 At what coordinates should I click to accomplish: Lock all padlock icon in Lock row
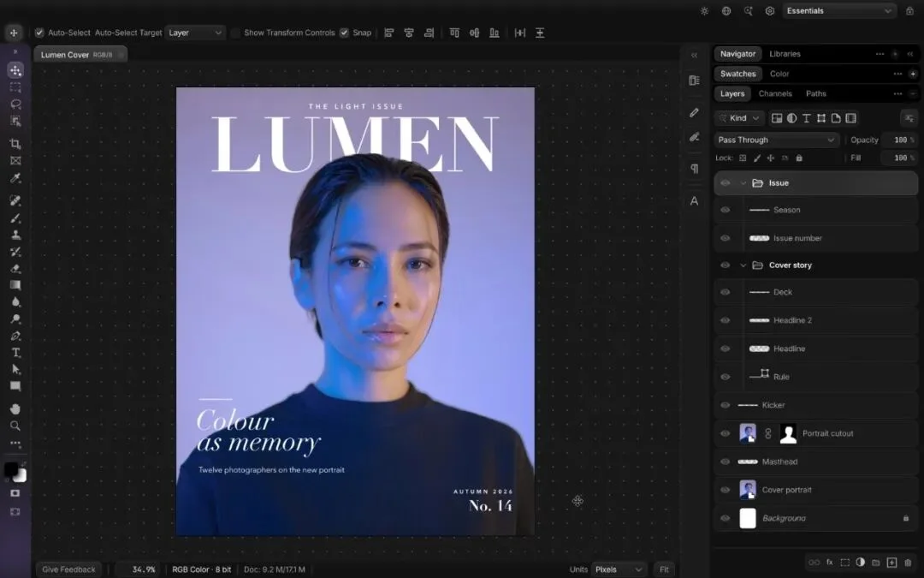[799, 158]
